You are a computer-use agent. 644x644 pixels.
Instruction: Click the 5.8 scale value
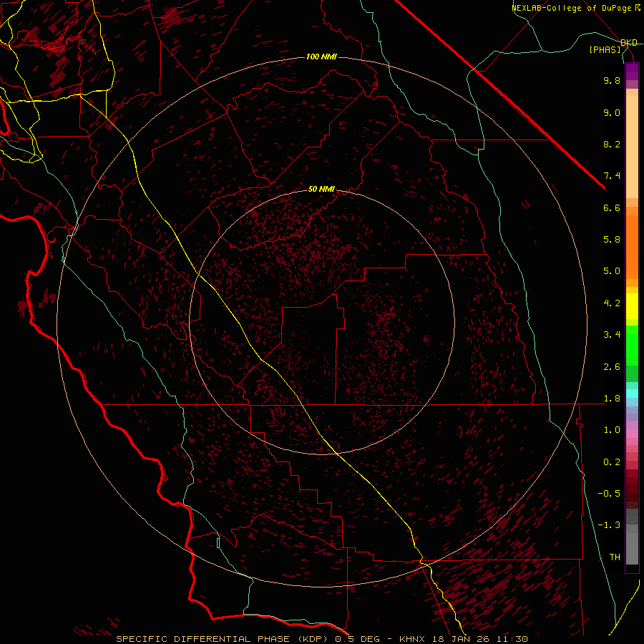pyautogui.click(x=612, y=240)
